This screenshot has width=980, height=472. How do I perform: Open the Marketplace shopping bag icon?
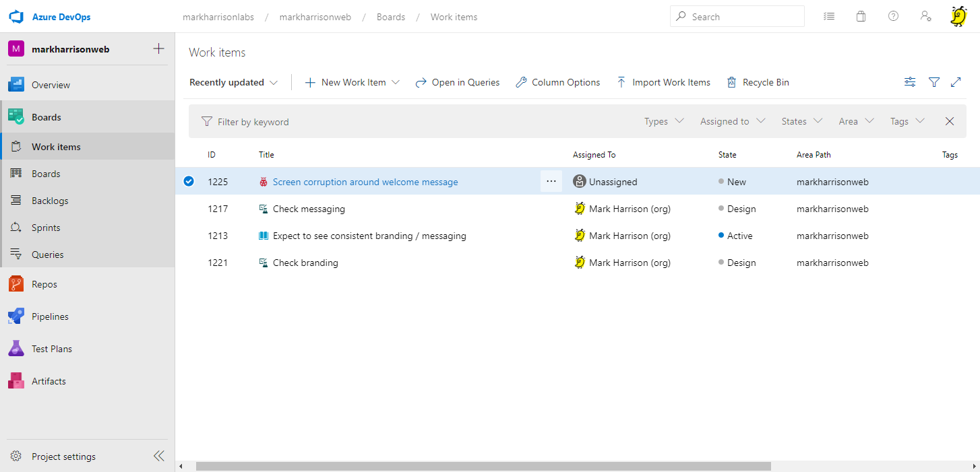(861, 17)
